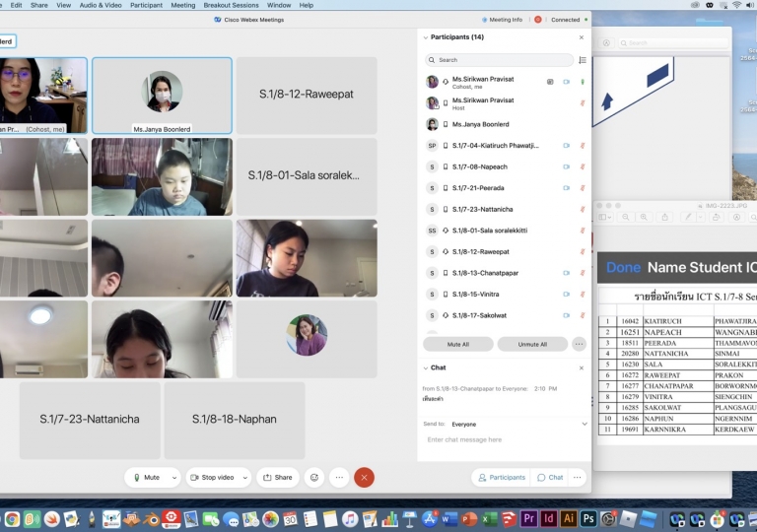Open Illustrator from the dock

pos(568,519)
